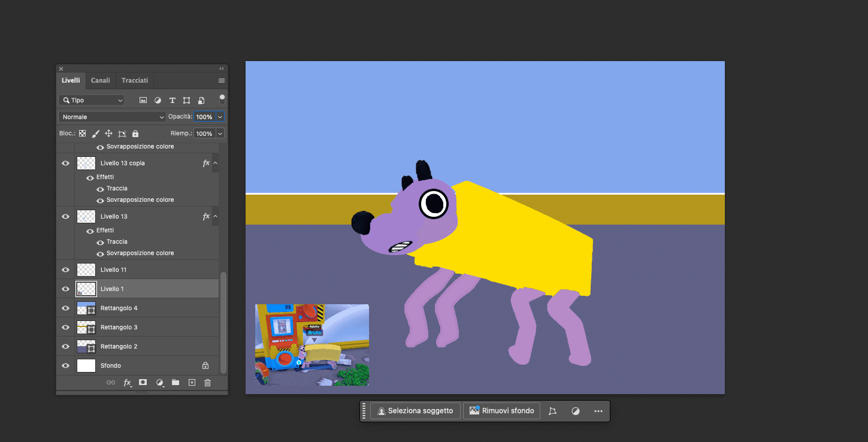Click the add layer mask icon

point(143,382)
